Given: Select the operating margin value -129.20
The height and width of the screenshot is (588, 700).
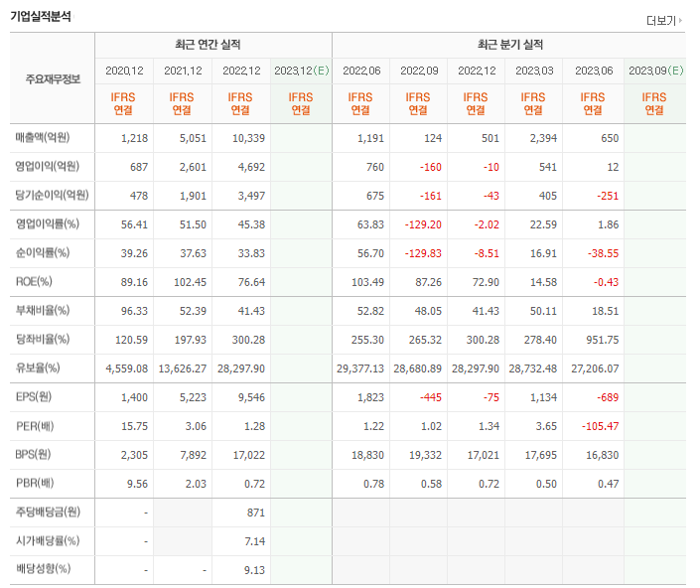Looking at the screenshot, I should (423, 224).
